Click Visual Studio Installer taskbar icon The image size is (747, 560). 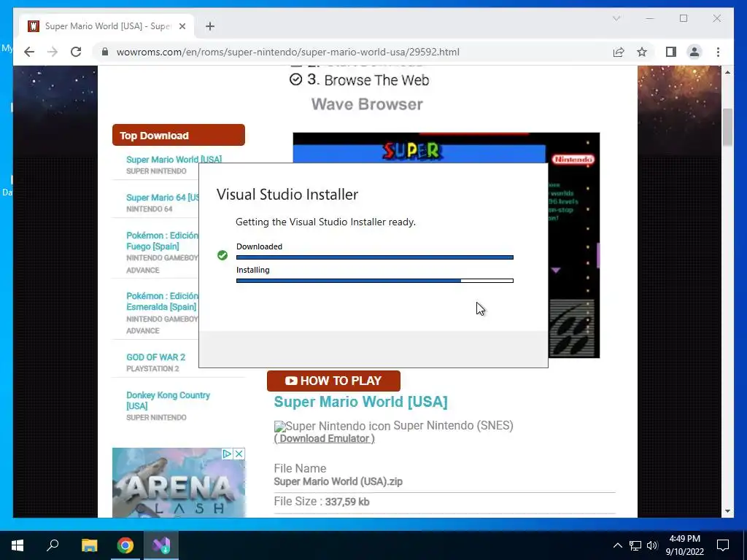pos(161,545)
